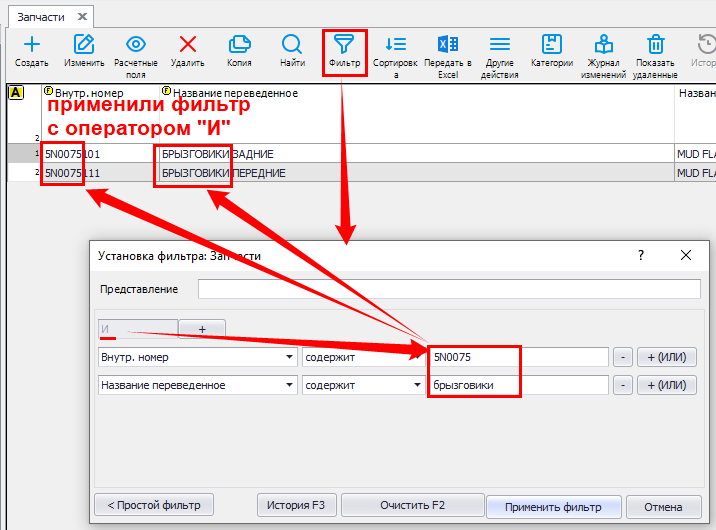This screenshot has width=716, height=530.
Task: Expand the Внутр. номер field dropdown
Action: point(290,357)
